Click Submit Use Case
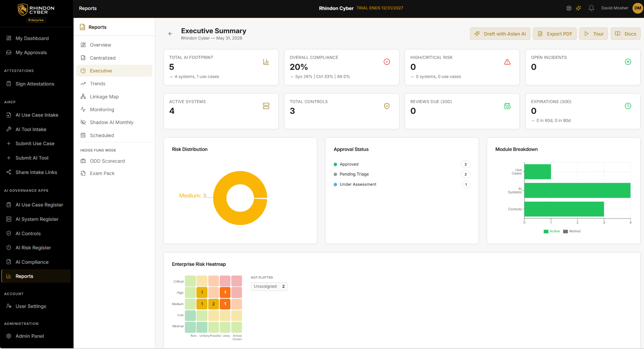The height and width of the screenshot is (349, 644). [36, 143]
